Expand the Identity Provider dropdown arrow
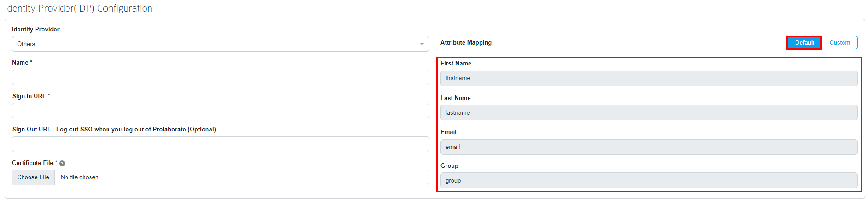This screenshot has height=201, width=868. coord(422,44)
